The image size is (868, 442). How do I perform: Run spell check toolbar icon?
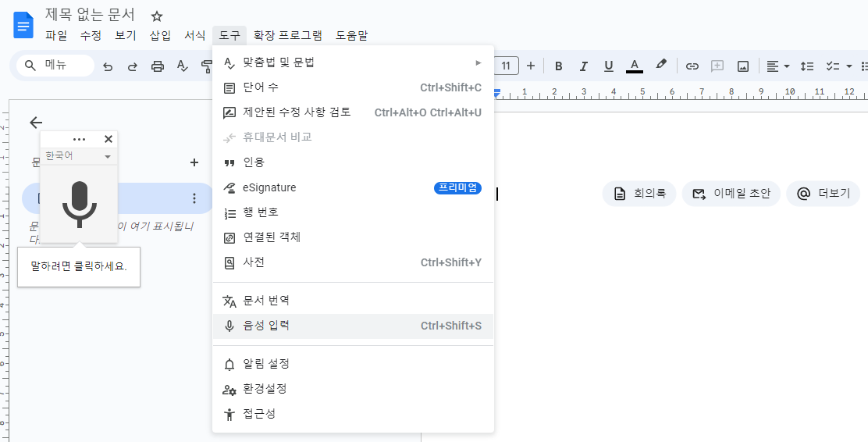[x=183, y=66]
